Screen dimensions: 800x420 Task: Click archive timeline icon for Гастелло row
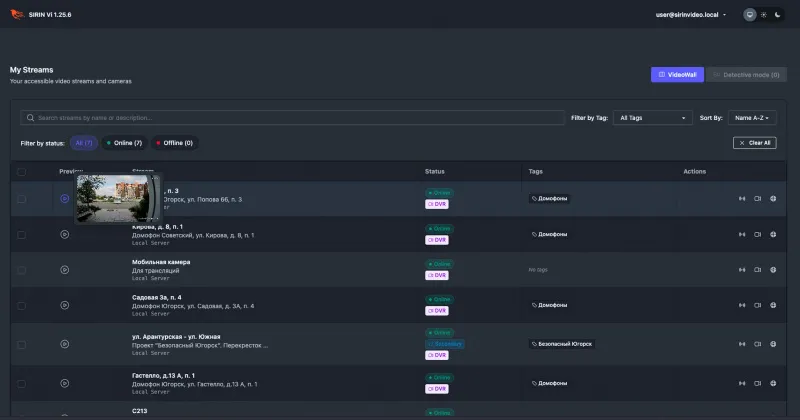pyautogui.click(x=742, y=383)
